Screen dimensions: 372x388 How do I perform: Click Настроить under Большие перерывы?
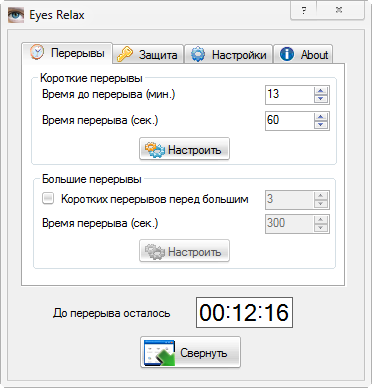coord(184,251)
